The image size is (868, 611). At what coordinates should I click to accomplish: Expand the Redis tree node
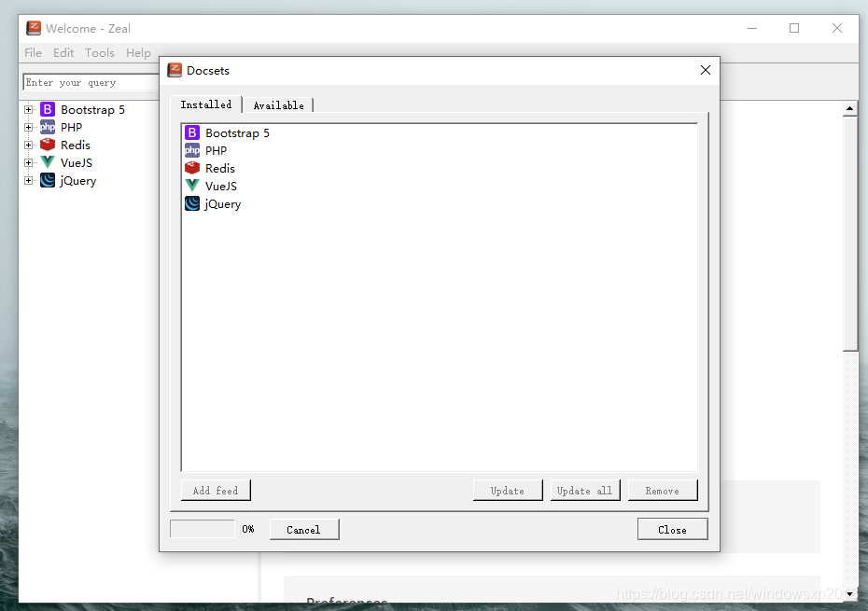pos(28,145)
